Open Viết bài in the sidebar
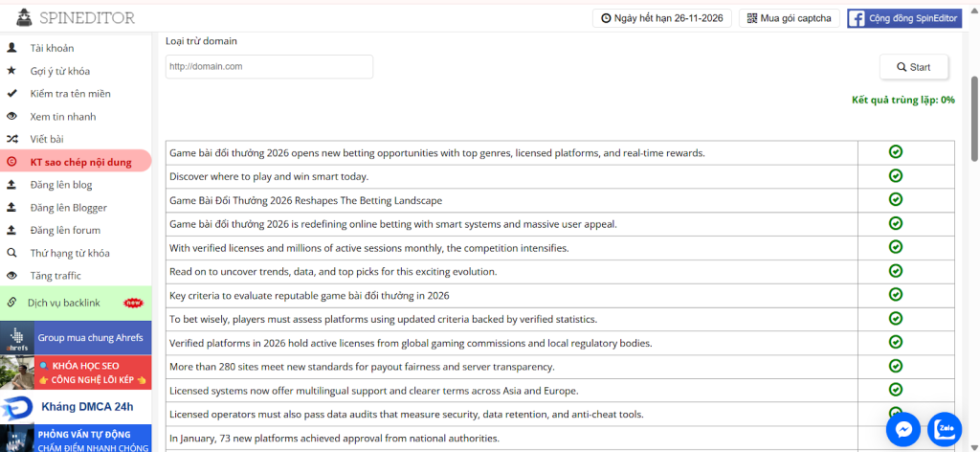This screenshot has height=452, width=980. tap(47, 139)
